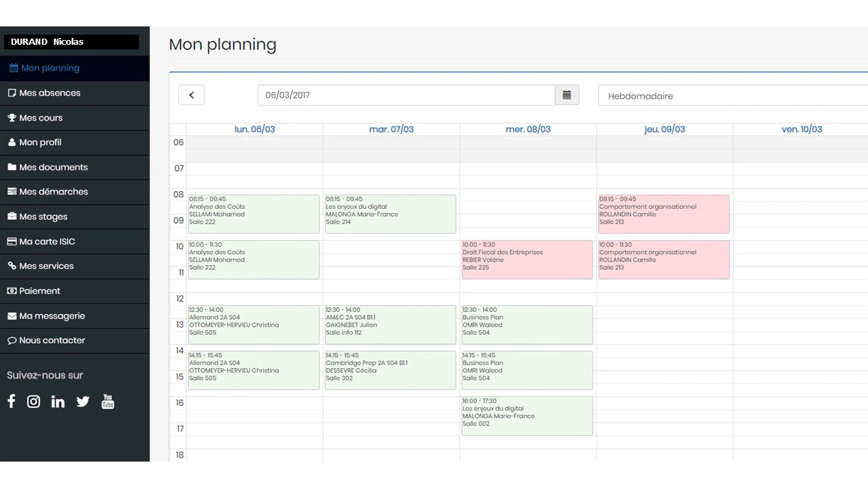
Task: Click the calendar date picker icon
Action: point(567,95)
